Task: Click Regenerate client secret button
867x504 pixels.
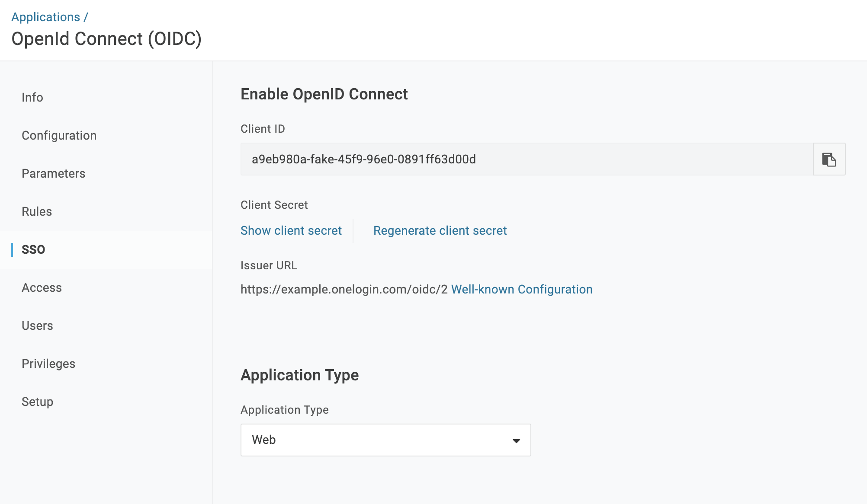Action: (x=440, y=230)
